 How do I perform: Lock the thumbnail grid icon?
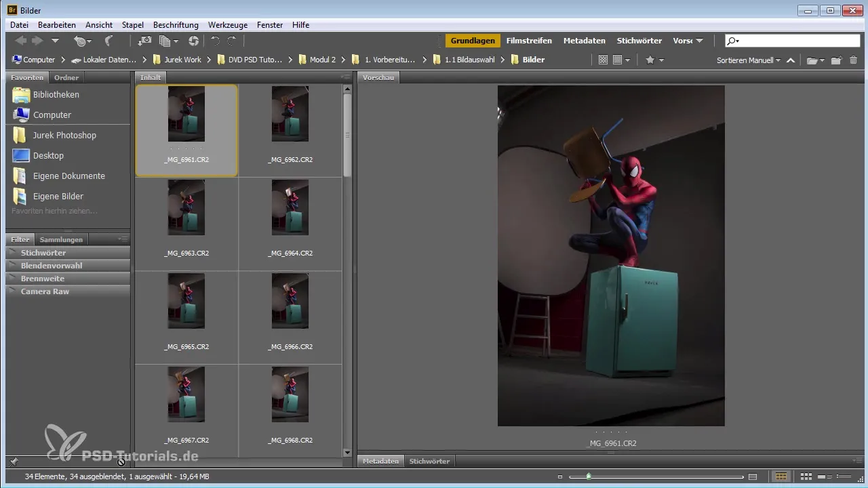tap(781, 476)
